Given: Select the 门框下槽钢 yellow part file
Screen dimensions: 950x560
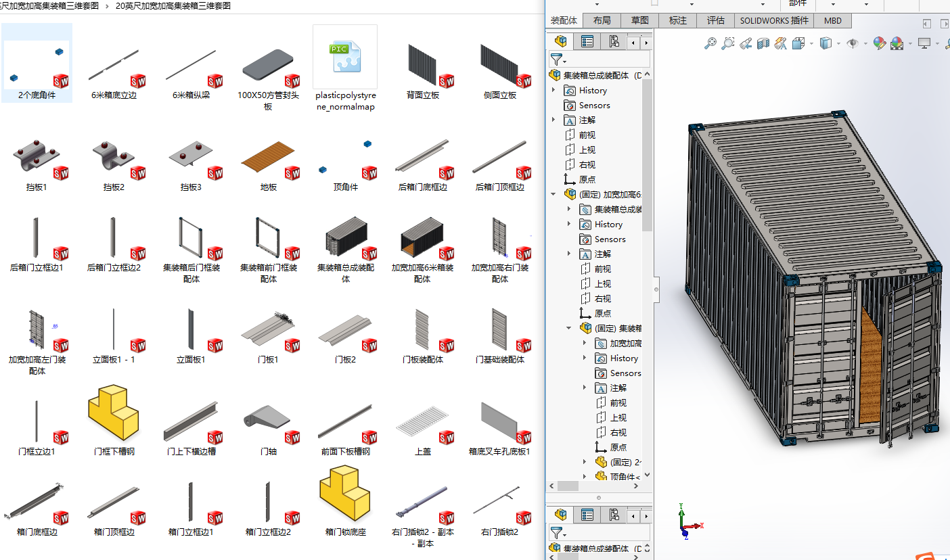Looking at the screenshot, I should coord(114,421).
